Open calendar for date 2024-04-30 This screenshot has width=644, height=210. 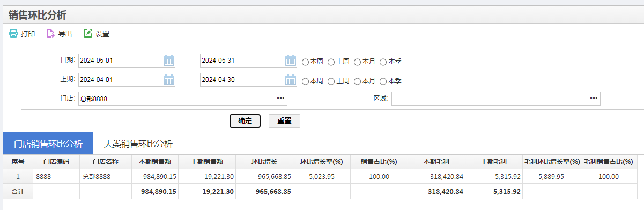291,80
